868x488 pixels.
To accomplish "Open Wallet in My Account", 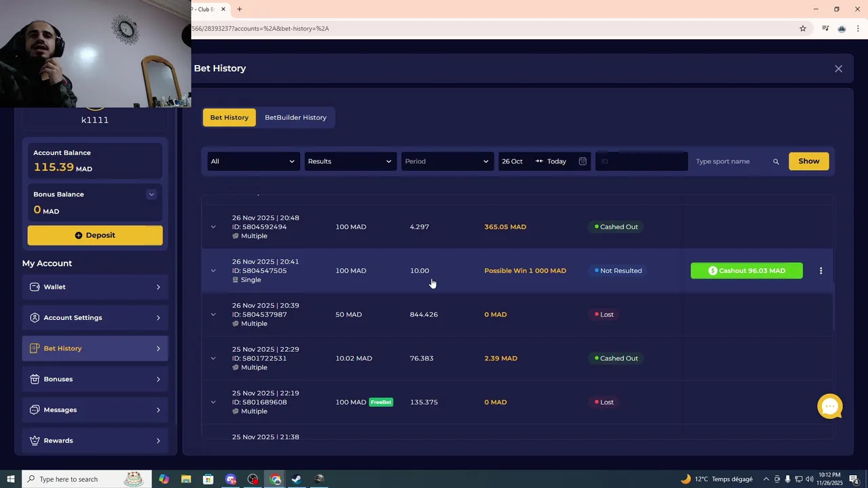I will pos(95,287).
